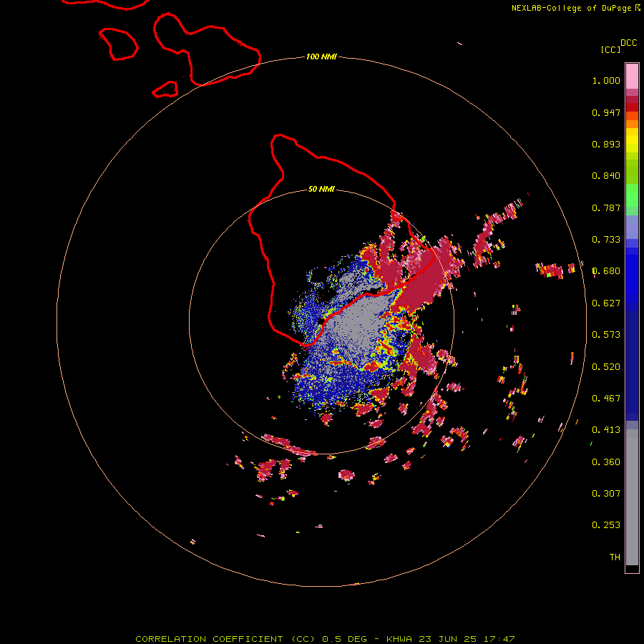The image size is (644, 644).
Task: Select the 0.733 legend value
Action: click(606, 240)
